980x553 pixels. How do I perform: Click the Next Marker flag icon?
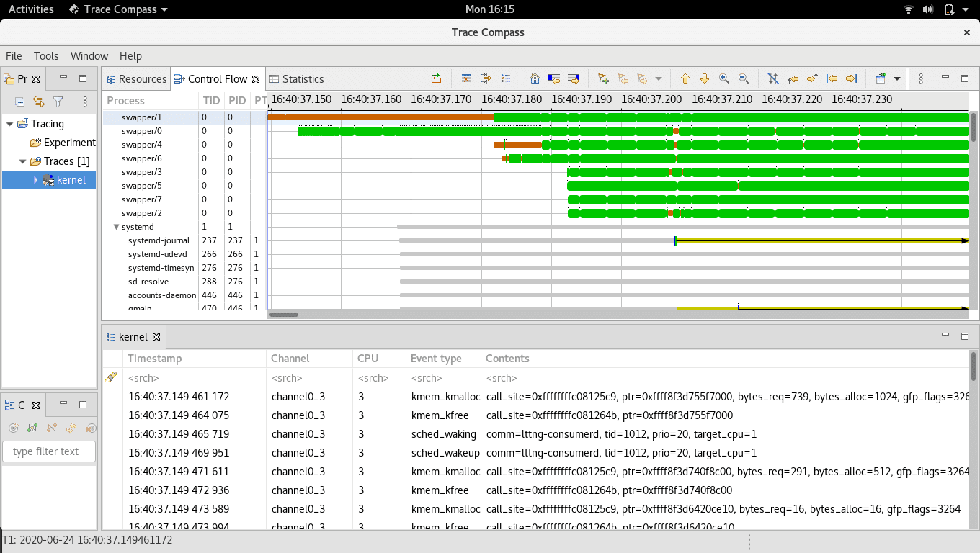pos(643,78)
